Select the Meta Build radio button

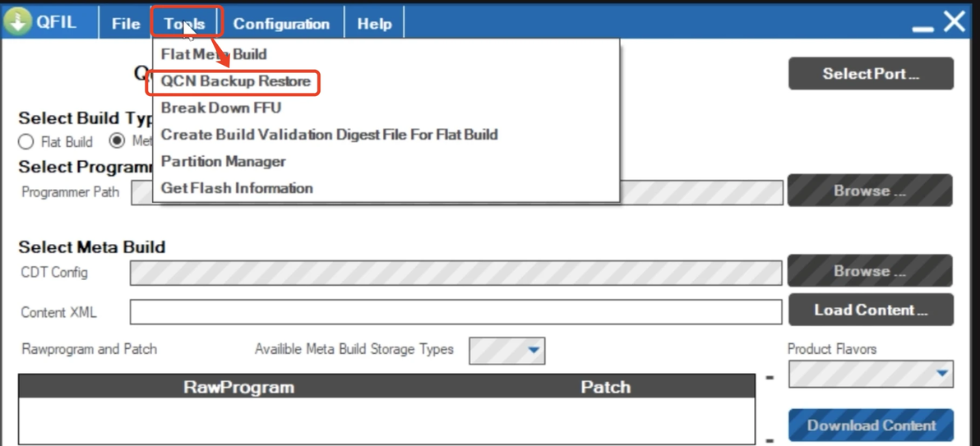point(118,140)
